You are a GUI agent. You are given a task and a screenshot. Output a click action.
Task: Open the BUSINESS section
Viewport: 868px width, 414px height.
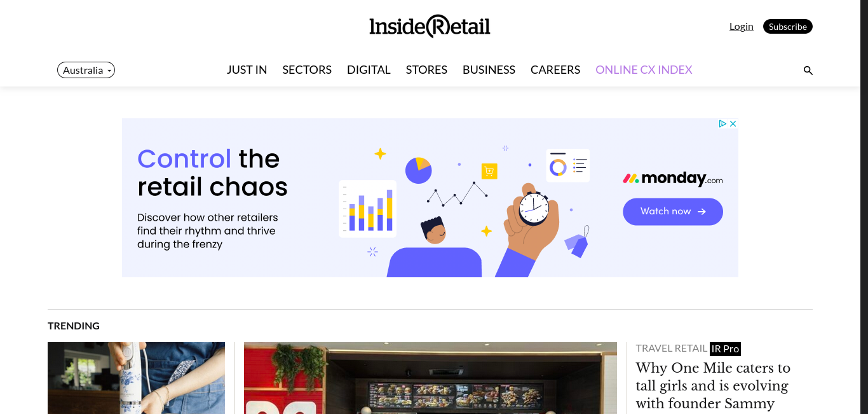click(x=489, y=70)
